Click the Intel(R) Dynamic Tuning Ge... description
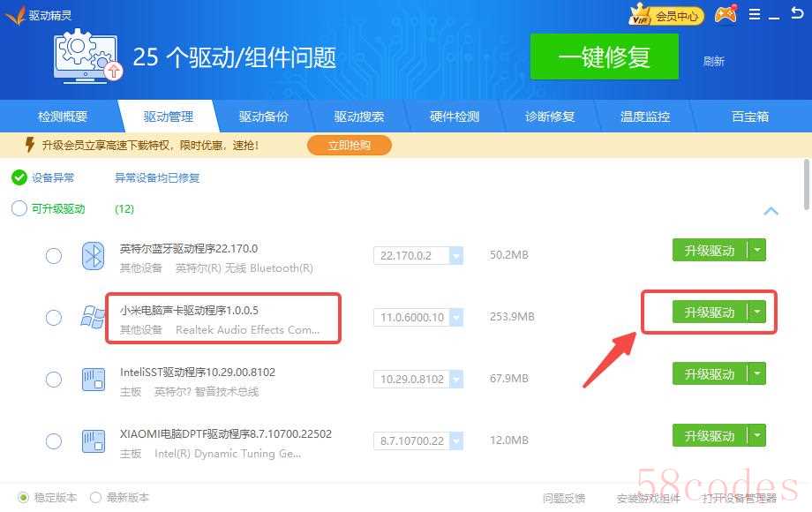Viewport: 812px width, 512px height. [x=228, y=454]
